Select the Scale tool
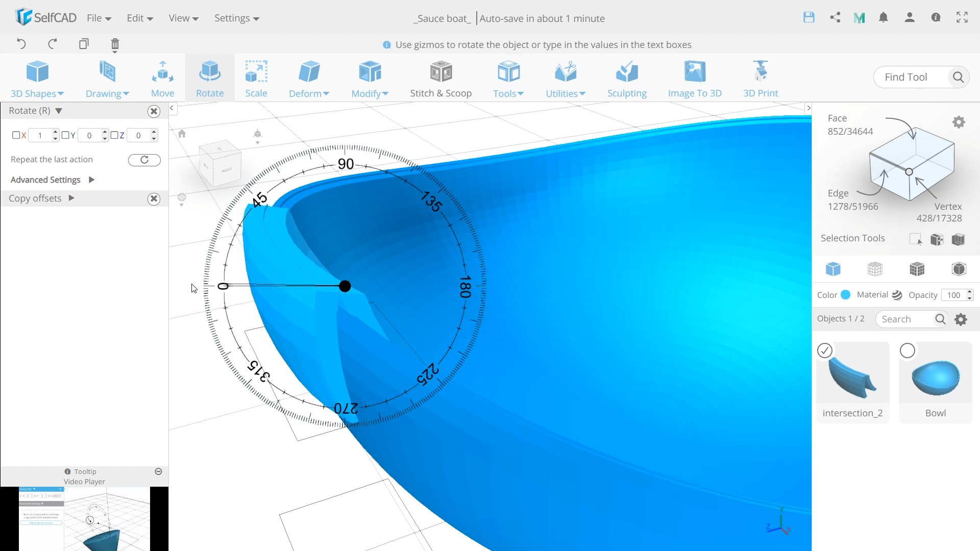 point(256,79)
